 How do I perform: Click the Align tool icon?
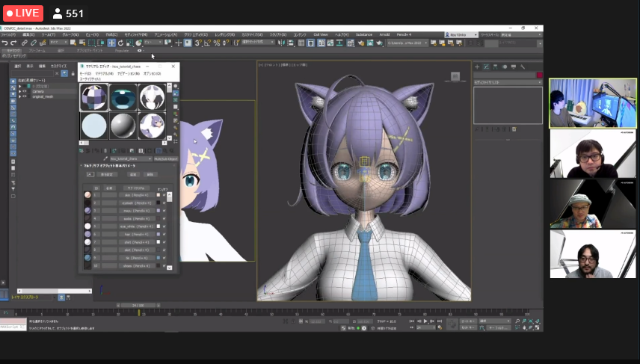(x=291, y=43)
